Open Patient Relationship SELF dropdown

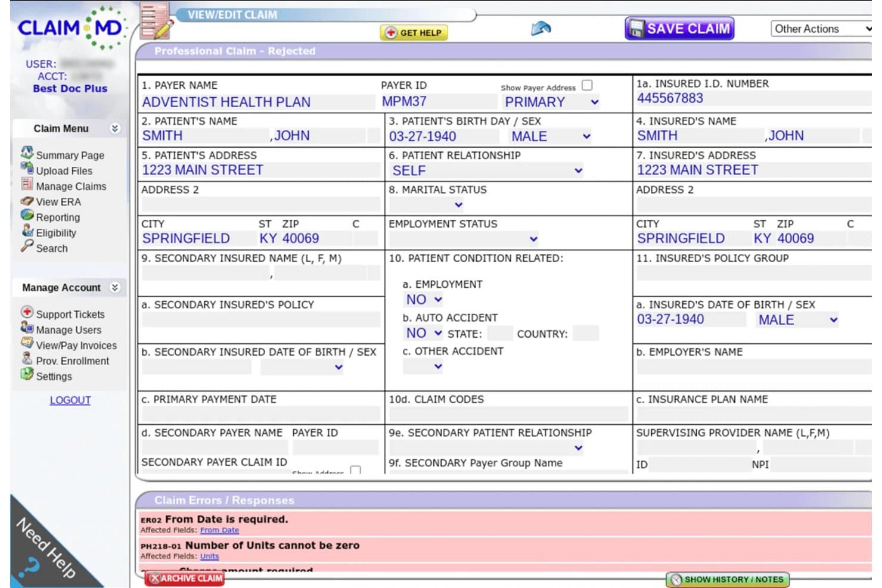tap(487, 170)
